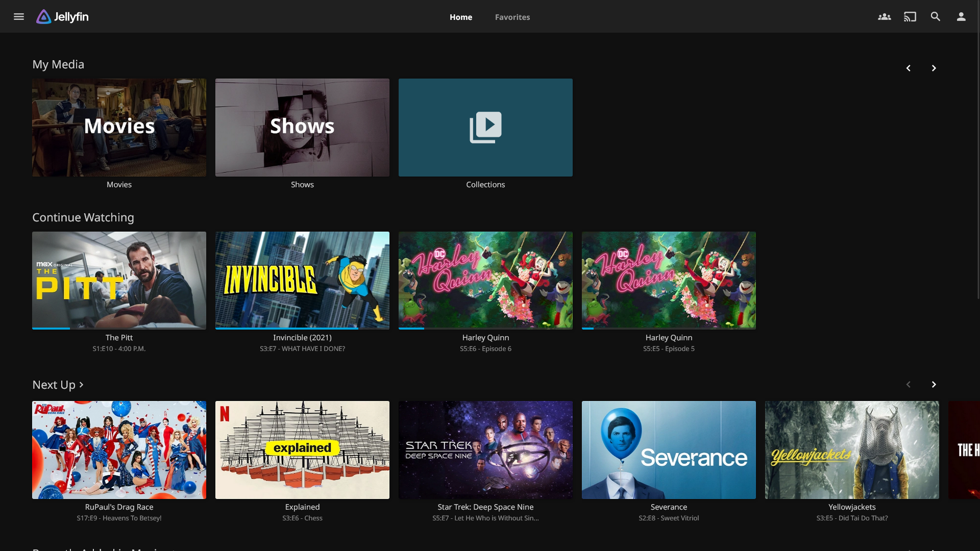Expand Next Up section via chevron
Viewport: 980px width, 551px height.
82,385
